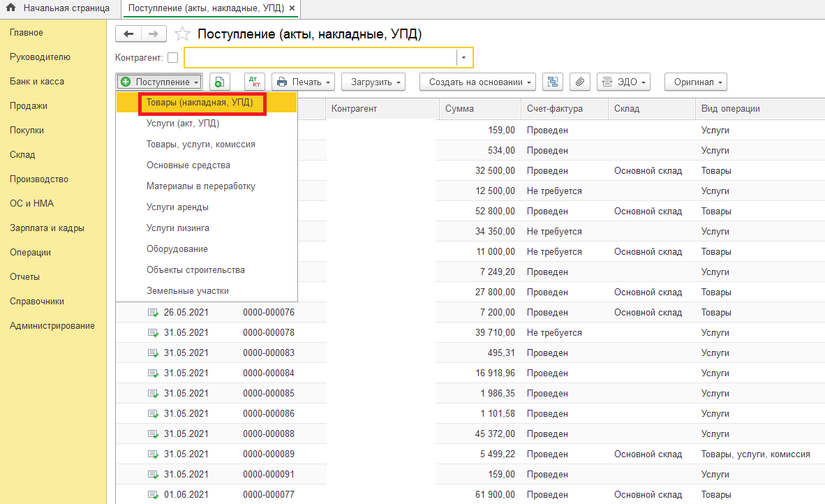
Task: Click the forward navigation arrow
Action: click(154, 34)
